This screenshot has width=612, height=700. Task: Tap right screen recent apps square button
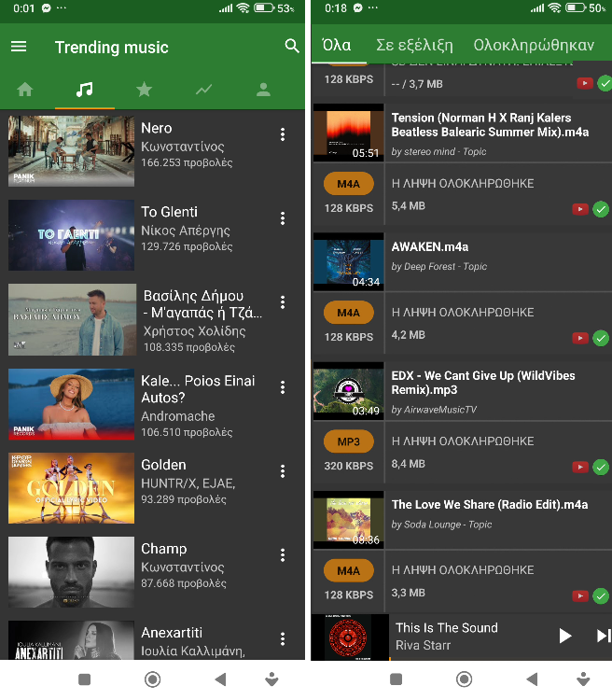tap(396, 679)
